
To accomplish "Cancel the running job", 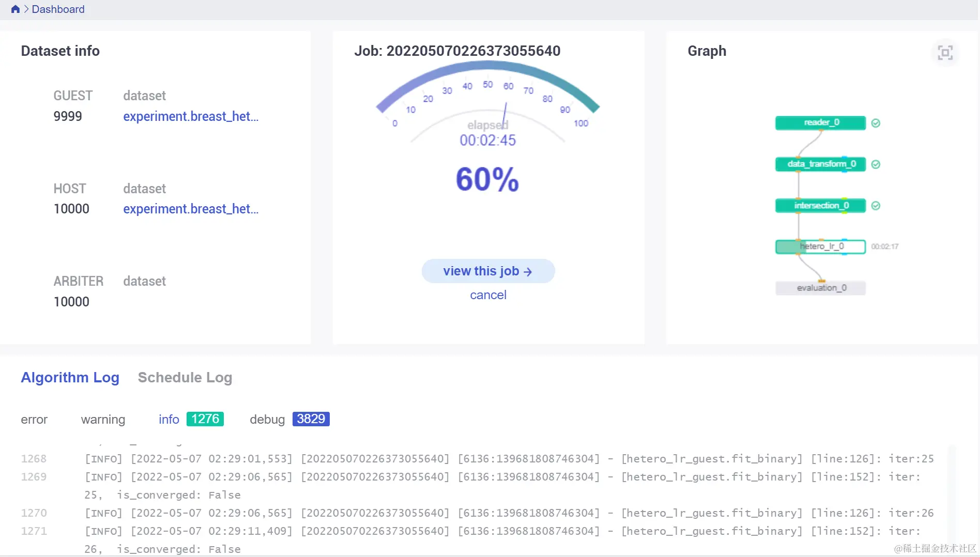I will (x=488, y=295).
